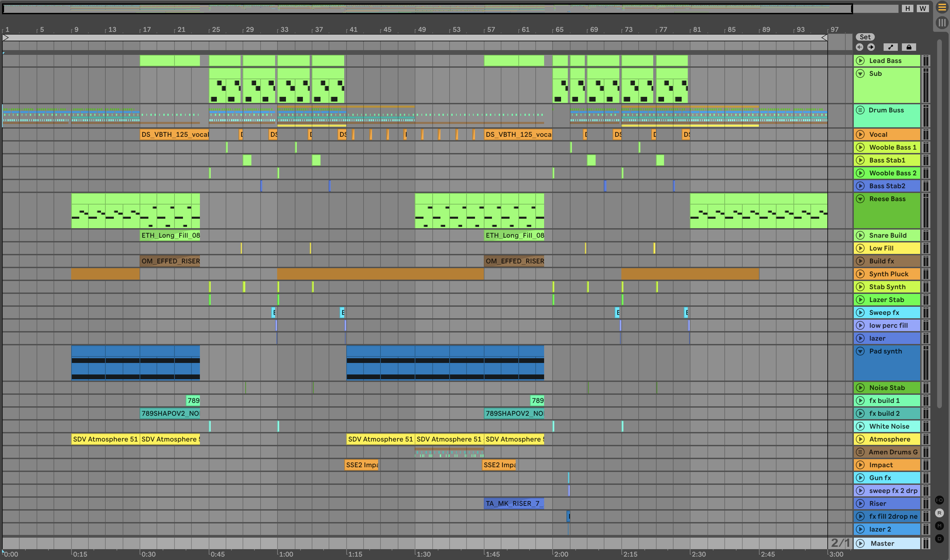The image size is (950, 560).
Task: Toggle the I-O section visibility
Action: tap(940, 500)
